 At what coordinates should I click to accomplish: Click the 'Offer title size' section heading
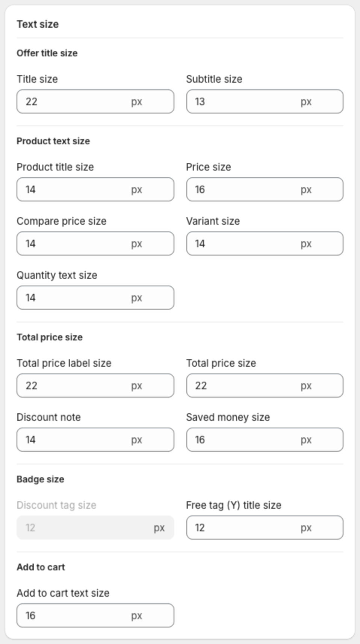(x=47, y=53)
